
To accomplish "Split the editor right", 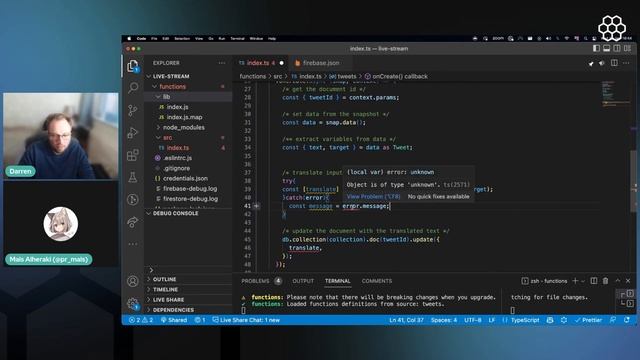I will click(614, 63).
